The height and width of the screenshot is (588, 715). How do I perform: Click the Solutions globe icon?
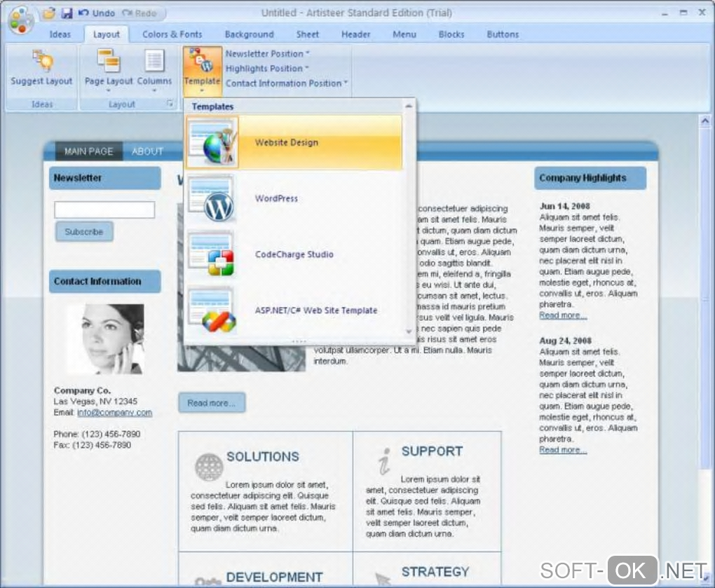209,467
